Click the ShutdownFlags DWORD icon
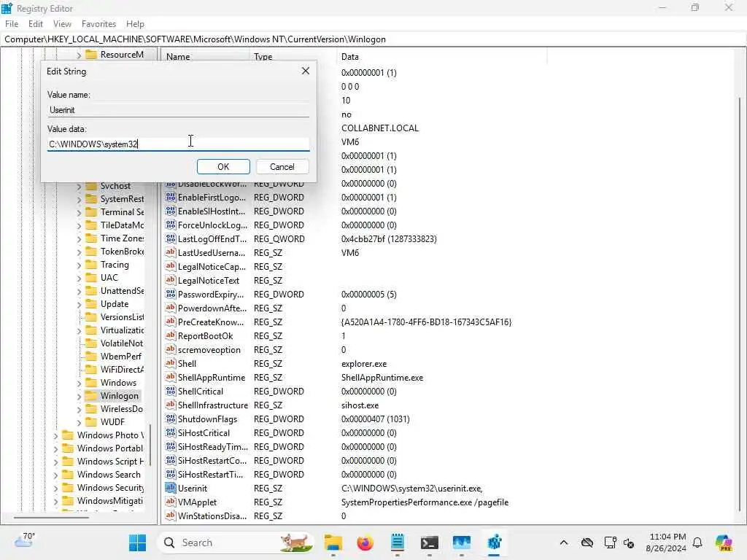 coord(171,418)
